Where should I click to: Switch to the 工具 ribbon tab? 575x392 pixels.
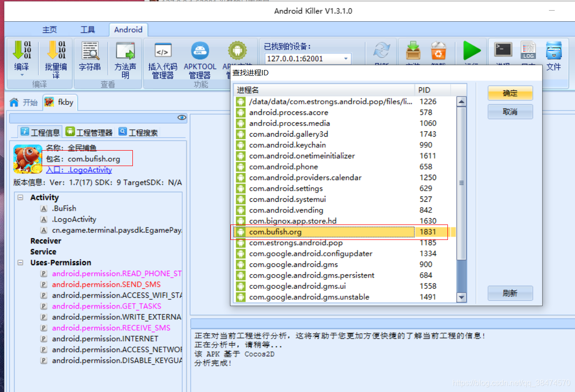[x=87, y=29]
